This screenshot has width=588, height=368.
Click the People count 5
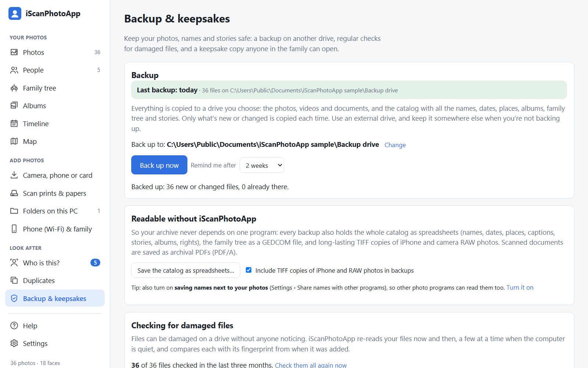(x=98, y=70)
